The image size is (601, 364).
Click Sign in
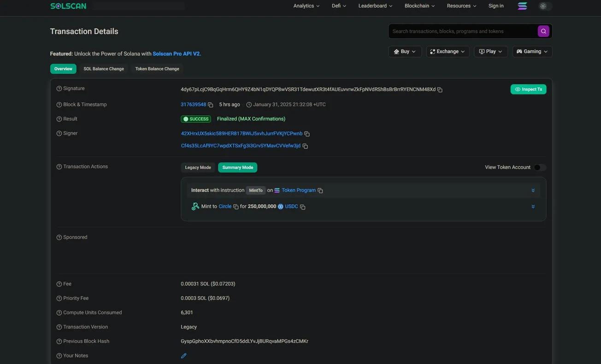496,6
